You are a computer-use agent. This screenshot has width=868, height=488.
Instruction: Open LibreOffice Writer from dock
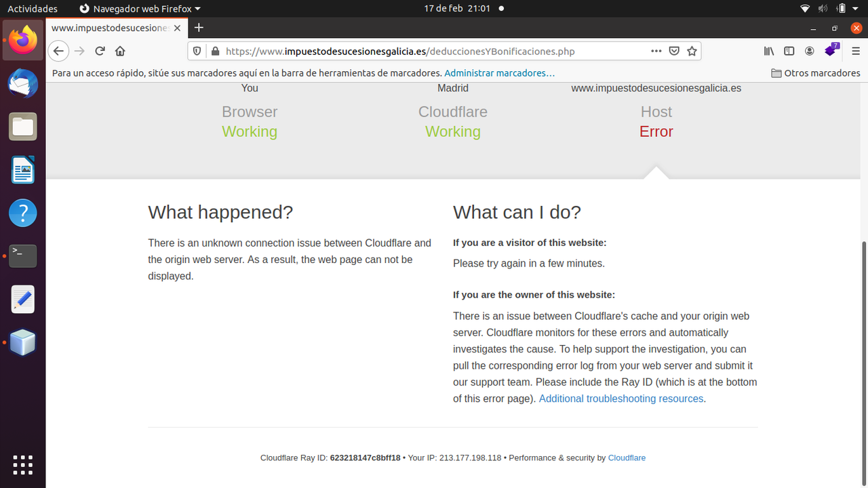(x=23, y=170)
